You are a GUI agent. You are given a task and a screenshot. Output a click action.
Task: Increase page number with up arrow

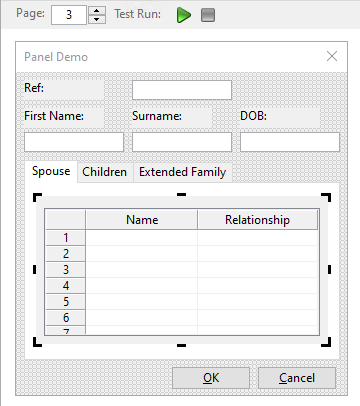click(97, 10)
